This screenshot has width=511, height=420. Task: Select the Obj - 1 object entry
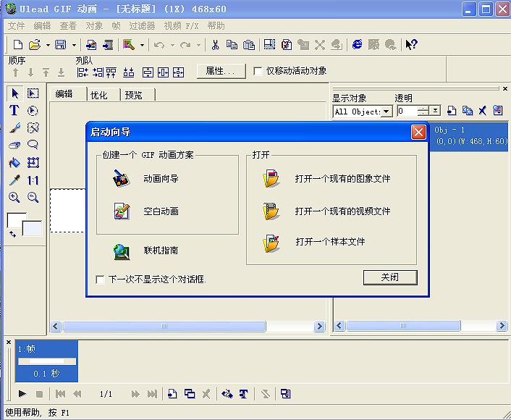(468, 136)
